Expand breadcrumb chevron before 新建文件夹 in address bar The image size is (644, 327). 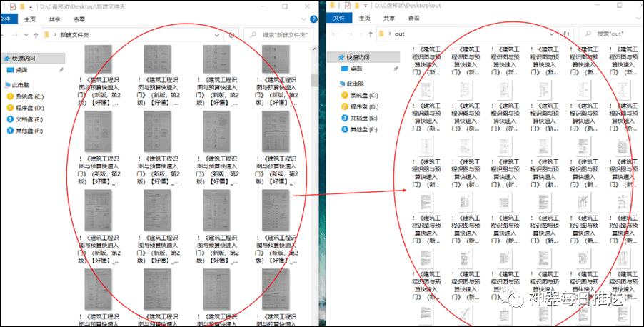pyautogui.click(x=55, y=35)
